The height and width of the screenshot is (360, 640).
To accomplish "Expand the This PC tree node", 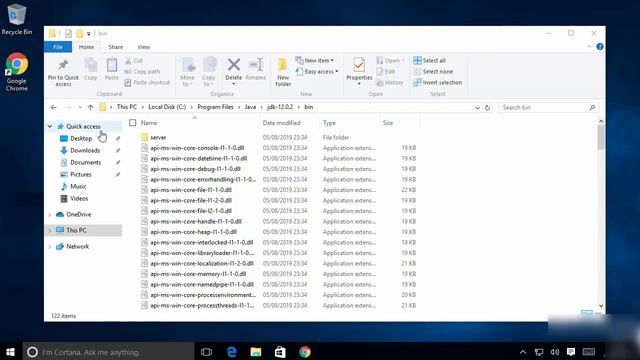I will tap(50, 230).
